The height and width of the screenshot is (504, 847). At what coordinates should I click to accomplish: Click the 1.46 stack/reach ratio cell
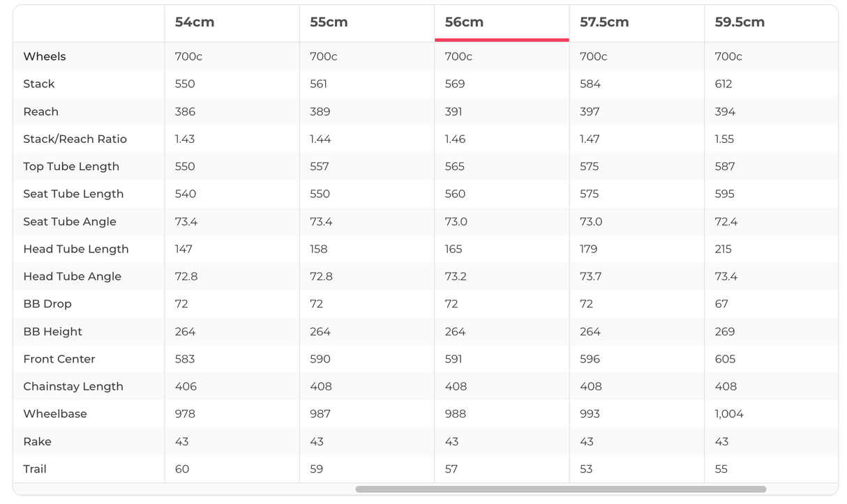tap(455, 139)
